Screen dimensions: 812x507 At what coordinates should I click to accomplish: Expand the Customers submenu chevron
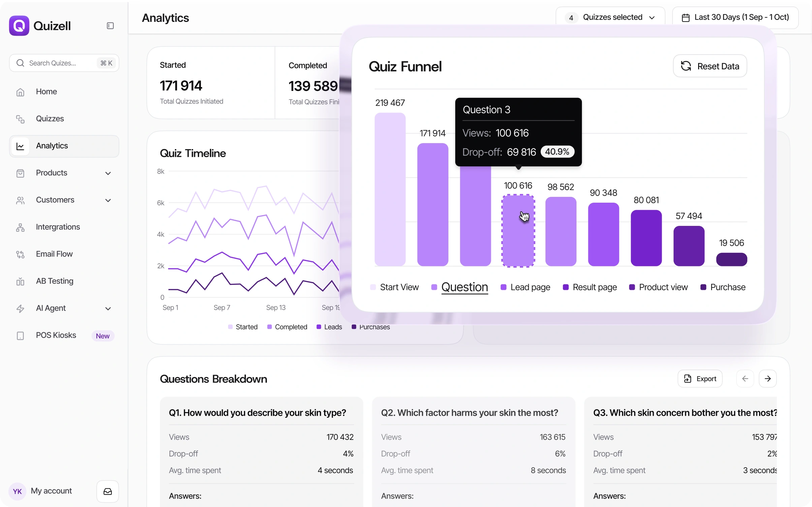(x=108, y=200)
